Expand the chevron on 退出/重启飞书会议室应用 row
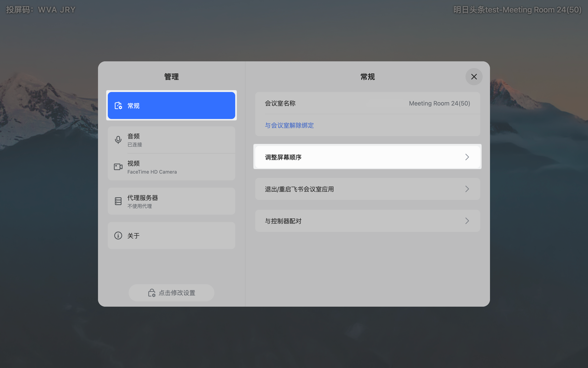 467,189
